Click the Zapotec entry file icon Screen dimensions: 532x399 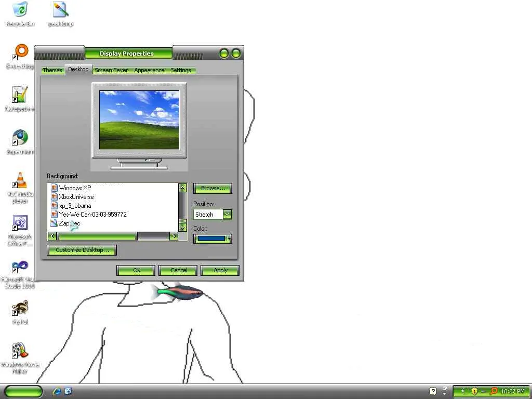(x=54, y=223)
